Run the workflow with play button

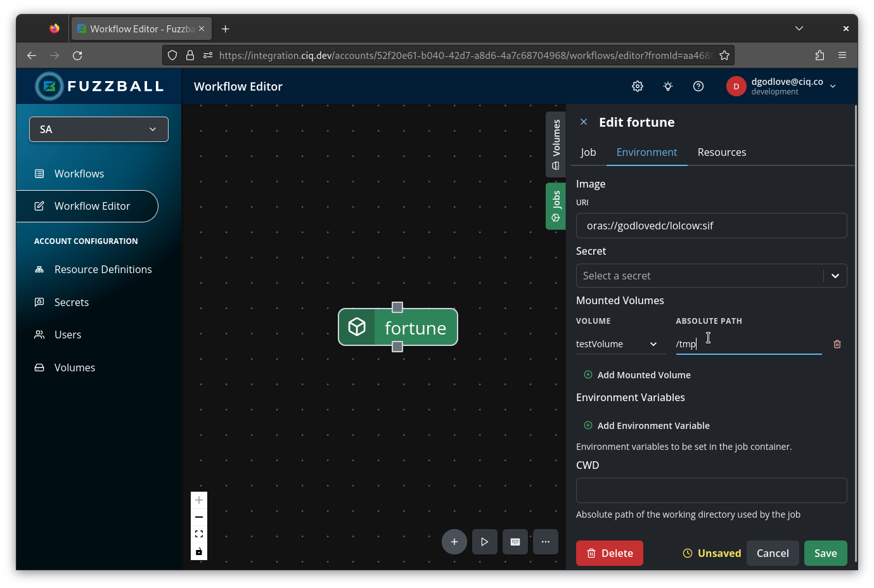pos(485,542)
